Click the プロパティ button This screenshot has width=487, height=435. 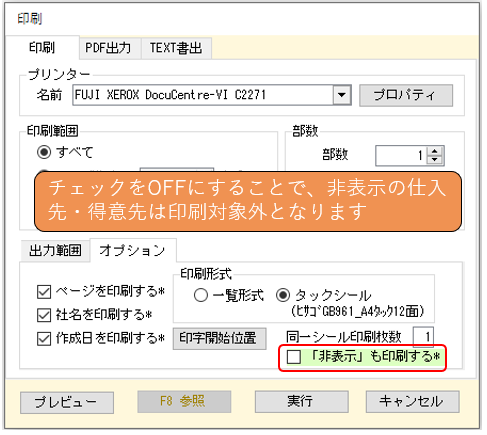[406, 95]
